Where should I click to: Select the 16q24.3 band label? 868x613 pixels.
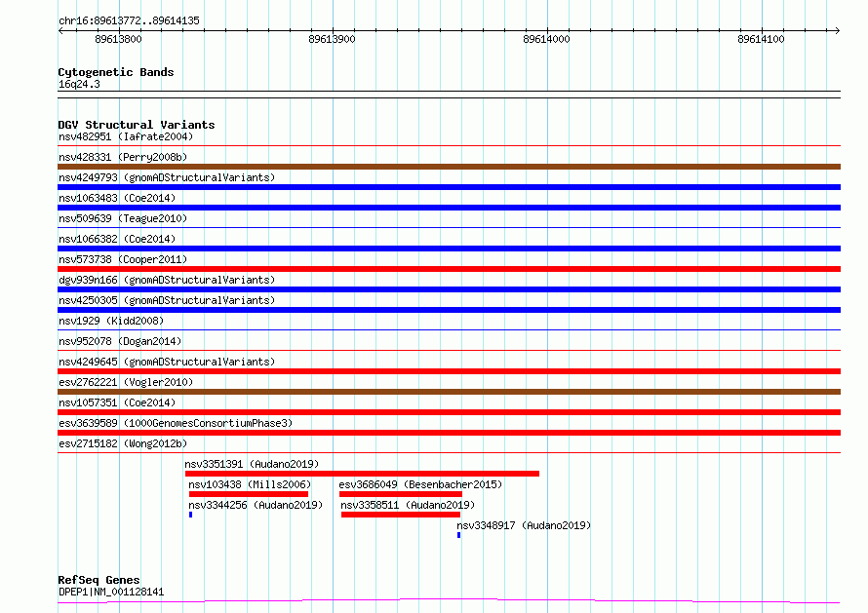pos(79,84)
